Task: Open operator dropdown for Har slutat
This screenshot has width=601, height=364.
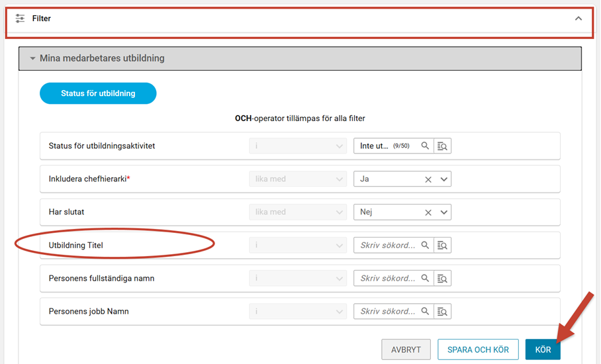Action: pos(298,212)
